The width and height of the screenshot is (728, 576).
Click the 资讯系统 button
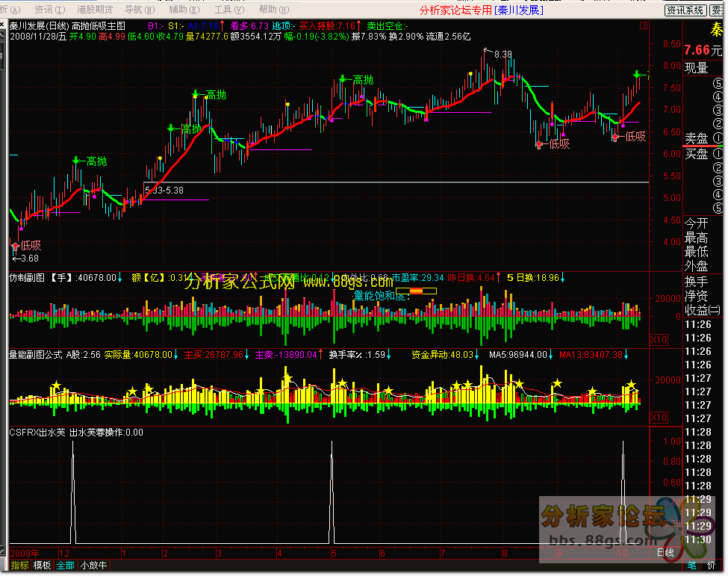click(685, 10)
